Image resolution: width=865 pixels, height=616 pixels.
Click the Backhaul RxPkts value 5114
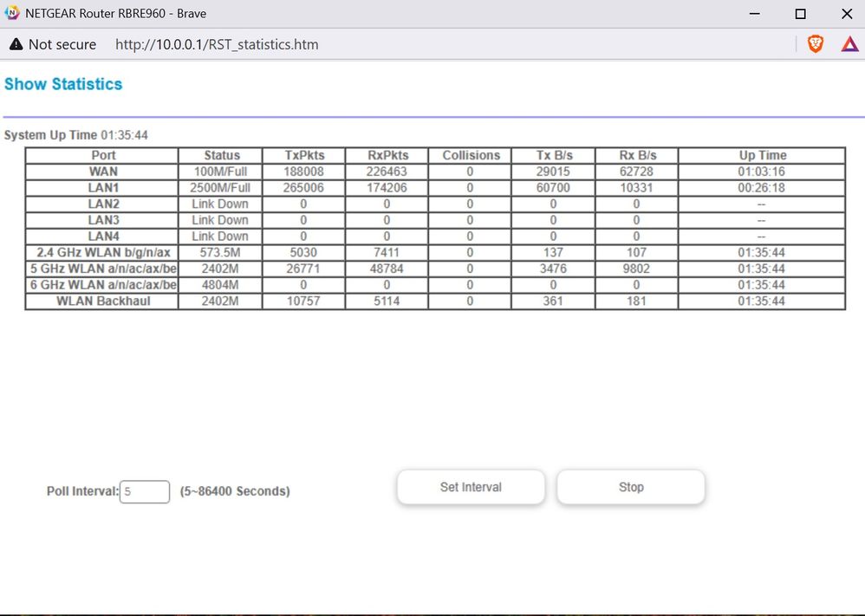[x=387, y=302]
